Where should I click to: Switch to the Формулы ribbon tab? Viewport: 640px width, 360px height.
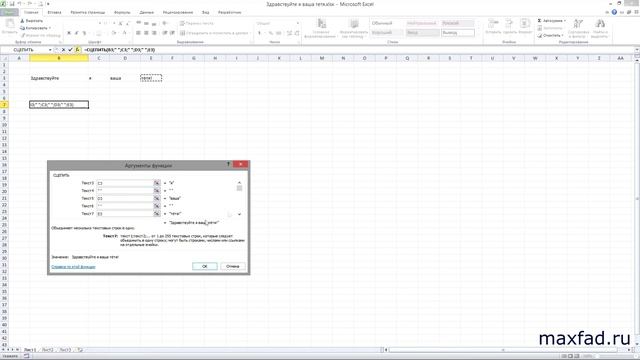pyautogui.click(x=122, y=13)
